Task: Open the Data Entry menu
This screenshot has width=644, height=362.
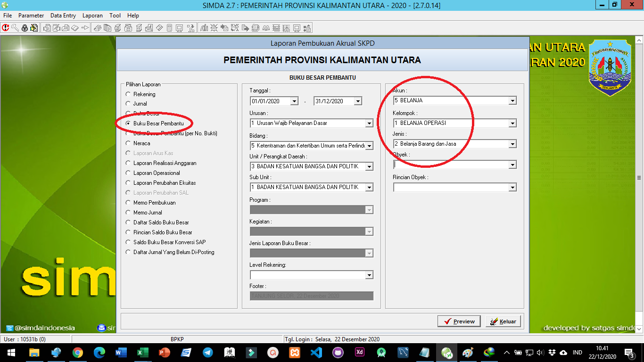Action: [63, 16]
